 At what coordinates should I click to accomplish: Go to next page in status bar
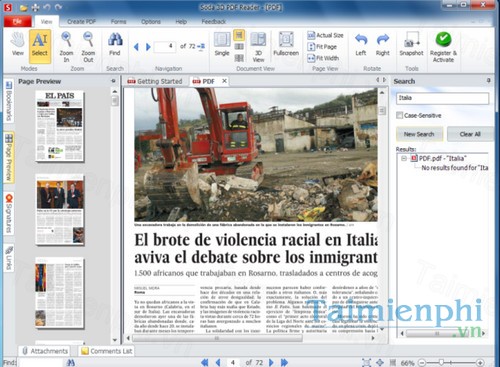[271, 362]
